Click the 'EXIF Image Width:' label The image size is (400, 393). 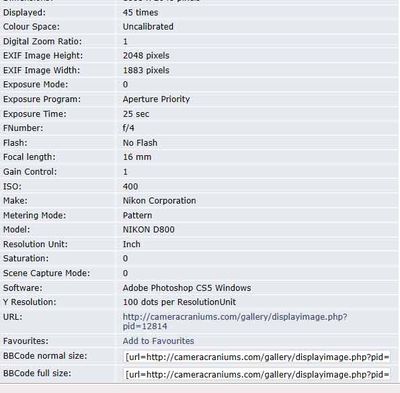(x=42, y=70)
